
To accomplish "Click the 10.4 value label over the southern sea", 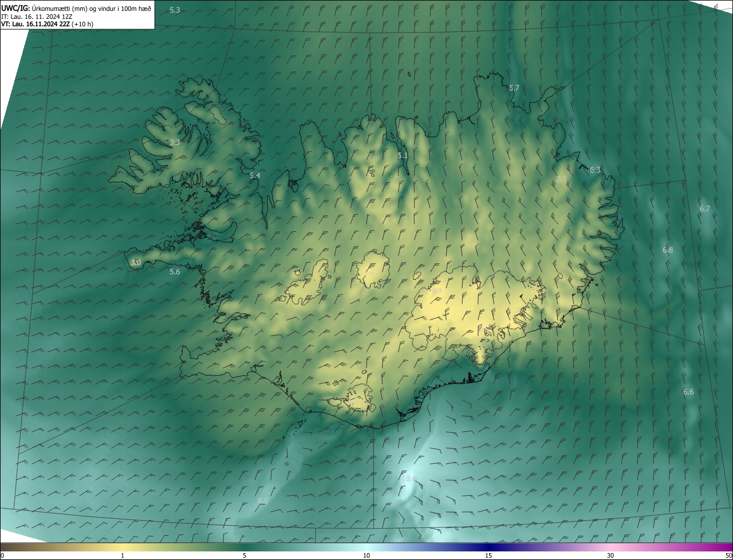I will 408,478.
